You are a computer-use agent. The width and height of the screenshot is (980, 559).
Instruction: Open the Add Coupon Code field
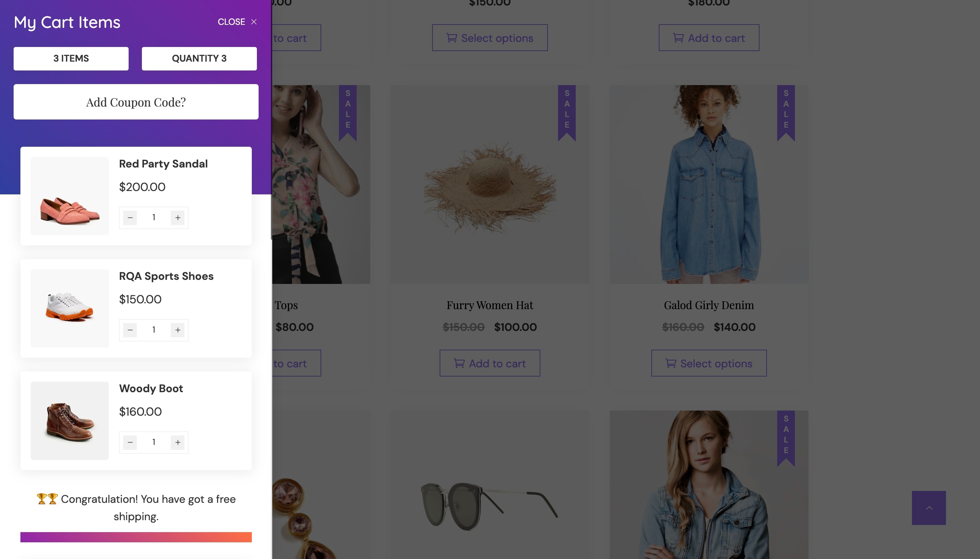pos(136,102)
